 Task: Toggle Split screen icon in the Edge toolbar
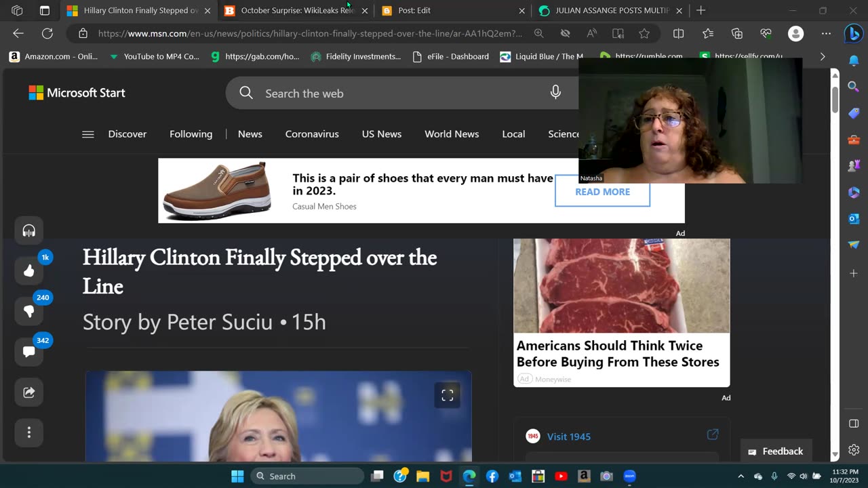679,33
